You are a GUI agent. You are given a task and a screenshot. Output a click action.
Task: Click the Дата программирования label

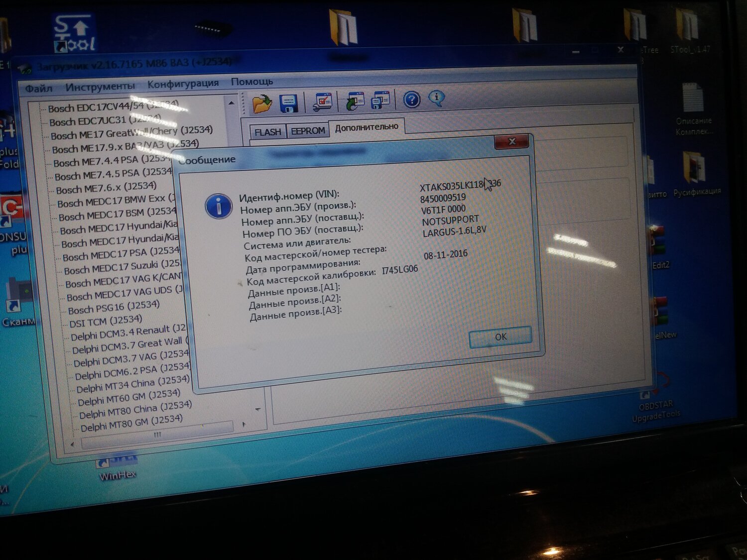tap(303, 267)
